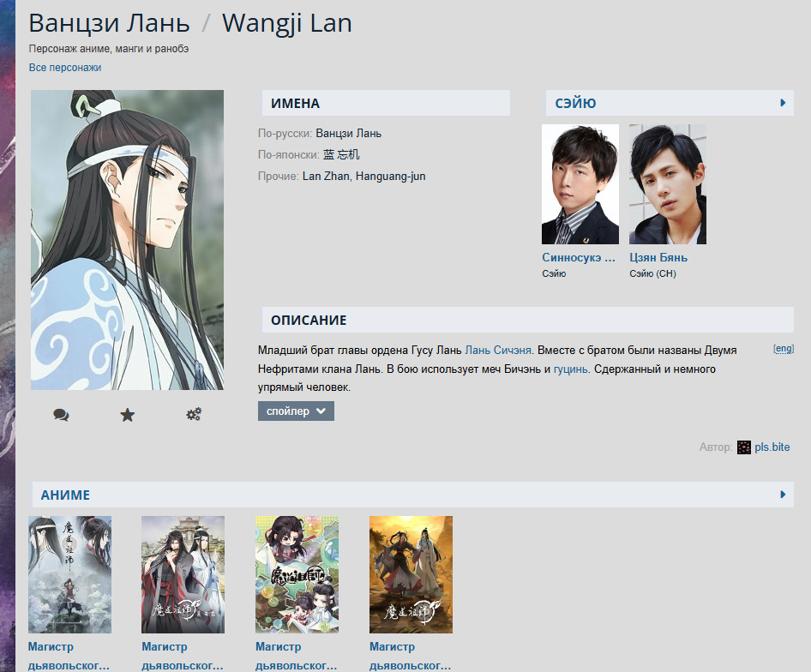View the large Wangji Lan character portrait
This screenshot has height=672, width=811.
pos(127,240)
